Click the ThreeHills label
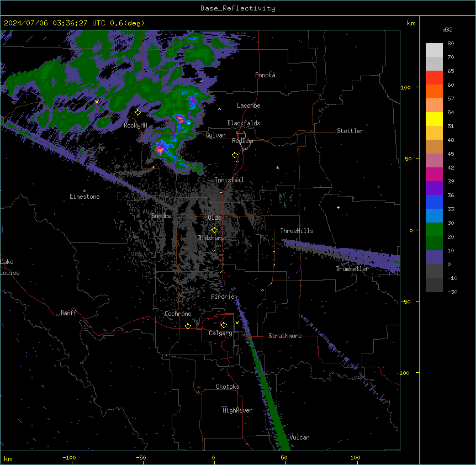 pyautogui.click(x=297, y=231)
